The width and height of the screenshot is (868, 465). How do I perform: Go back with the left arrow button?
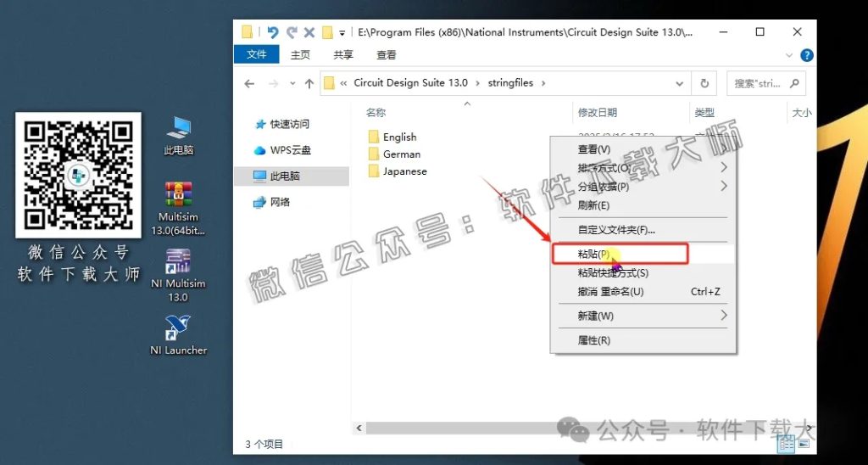[249, 84]
